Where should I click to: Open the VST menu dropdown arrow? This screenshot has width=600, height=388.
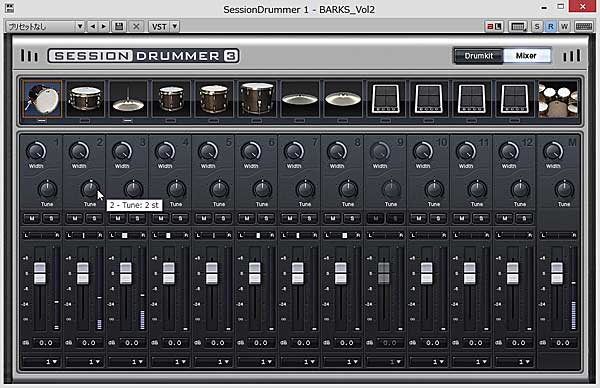[x=174, y=26]
